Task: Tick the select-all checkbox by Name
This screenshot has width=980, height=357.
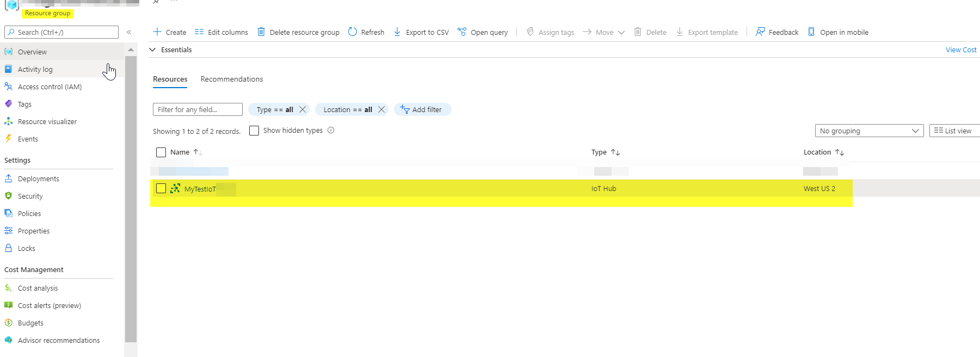Action: [161, 152]
